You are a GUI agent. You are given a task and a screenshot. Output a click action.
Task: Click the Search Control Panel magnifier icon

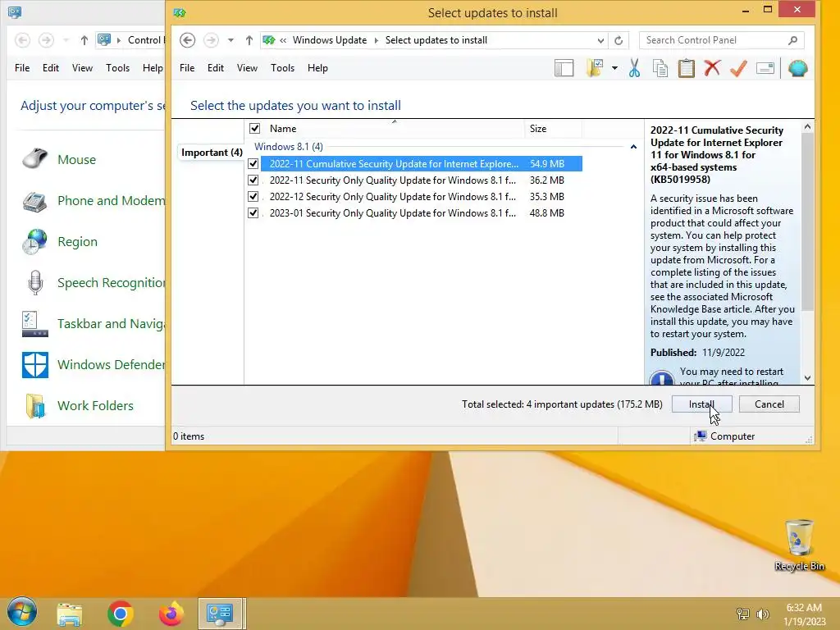793,40
